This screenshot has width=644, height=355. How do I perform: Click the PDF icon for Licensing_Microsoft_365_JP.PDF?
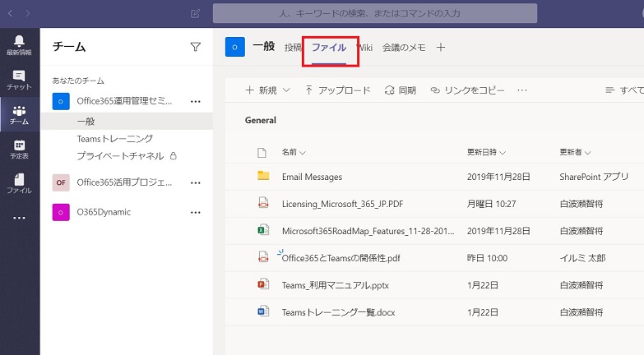click(263, 203)
